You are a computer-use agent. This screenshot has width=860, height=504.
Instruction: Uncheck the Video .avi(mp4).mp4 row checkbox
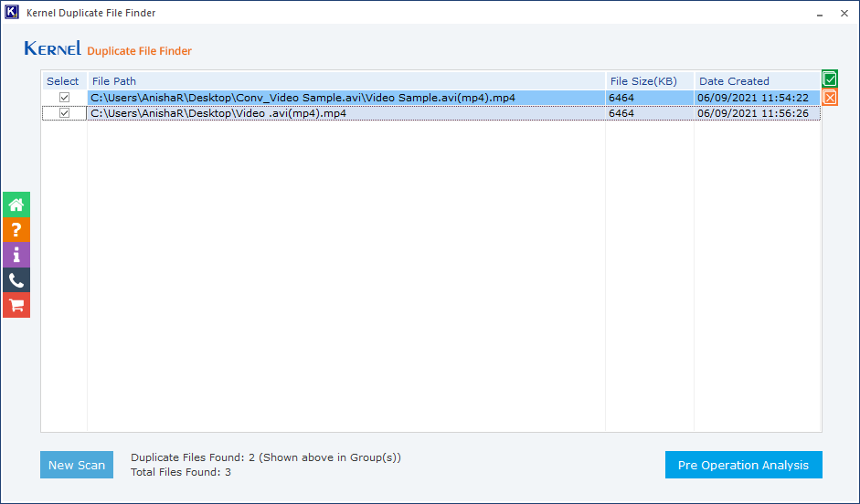65,113
